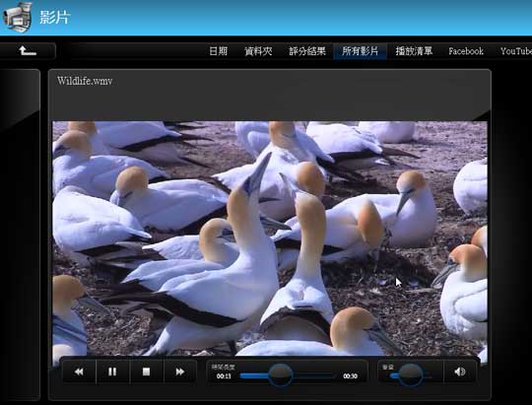Click the video frame showing gannets
The width and height of the screenshot is (532, 405).
click(x=270, y=237)
